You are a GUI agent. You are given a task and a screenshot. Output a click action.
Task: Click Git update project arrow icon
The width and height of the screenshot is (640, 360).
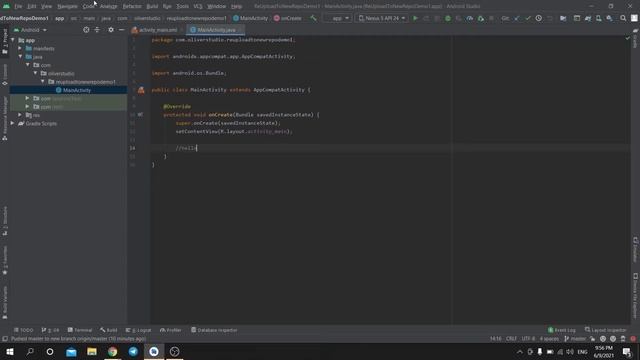tap(517, 18)
